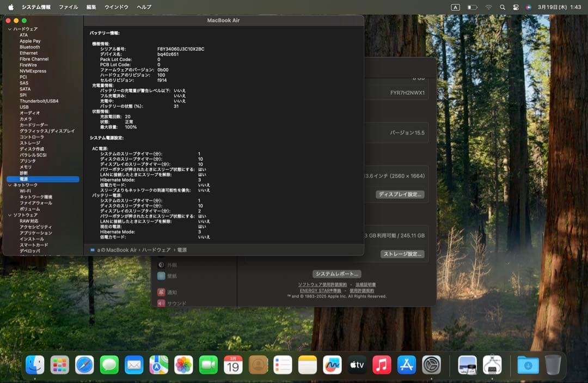
Task: Open Freeform app in Dock
Action: pyautogui.click(x=332, y=364)
